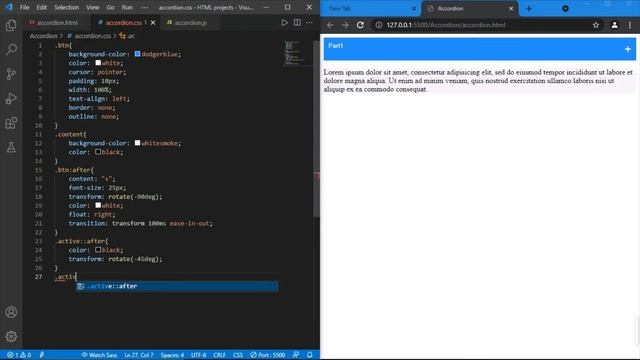Click the feedback icon in status bar
The height and width of the screenshot is (360, 640).
click(296, 355)
